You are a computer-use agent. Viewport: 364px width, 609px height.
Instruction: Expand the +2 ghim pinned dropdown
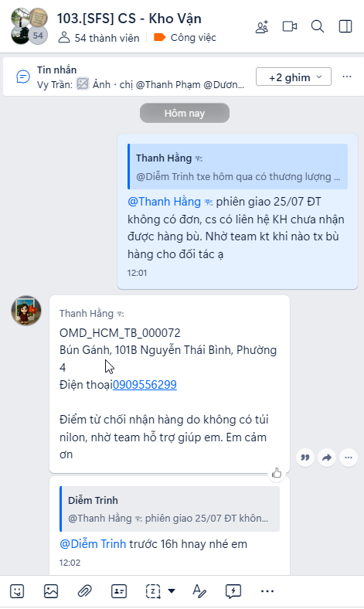pyautogui.click(x=294, y=77)
